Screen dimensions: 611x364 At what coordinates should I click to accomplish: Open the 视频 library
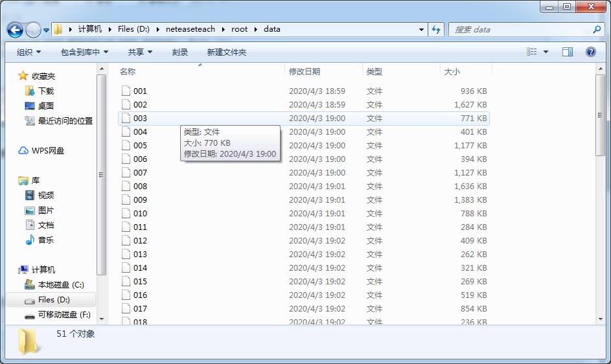coord(46,195)
